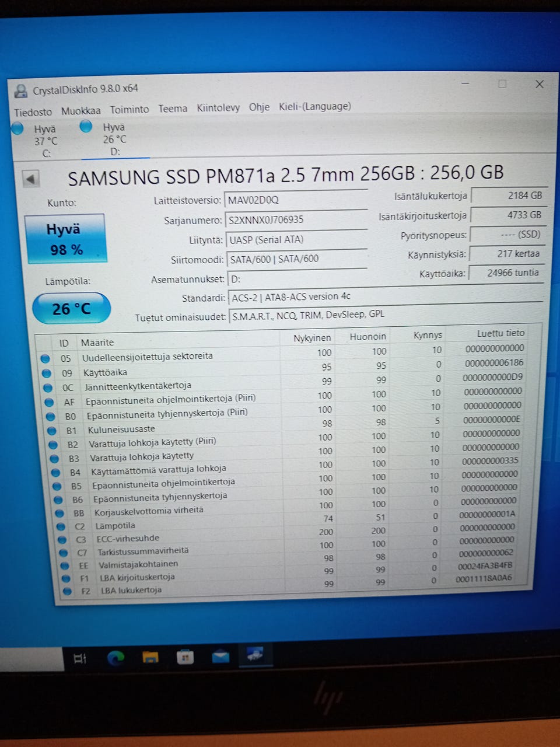The height and width of the screenshot is (747, 560).
Task: Go to the previous disk arrow
Action: pos(31,179)
